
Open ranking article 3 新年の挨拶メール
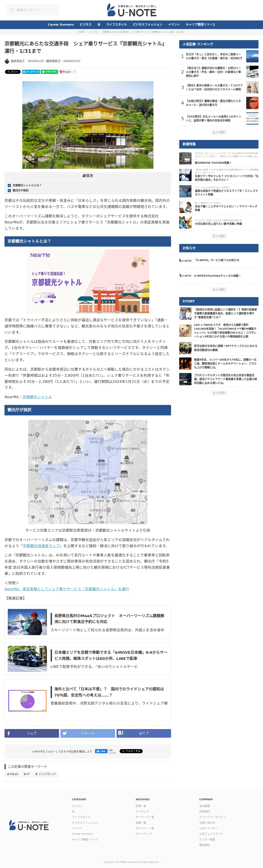214,87
